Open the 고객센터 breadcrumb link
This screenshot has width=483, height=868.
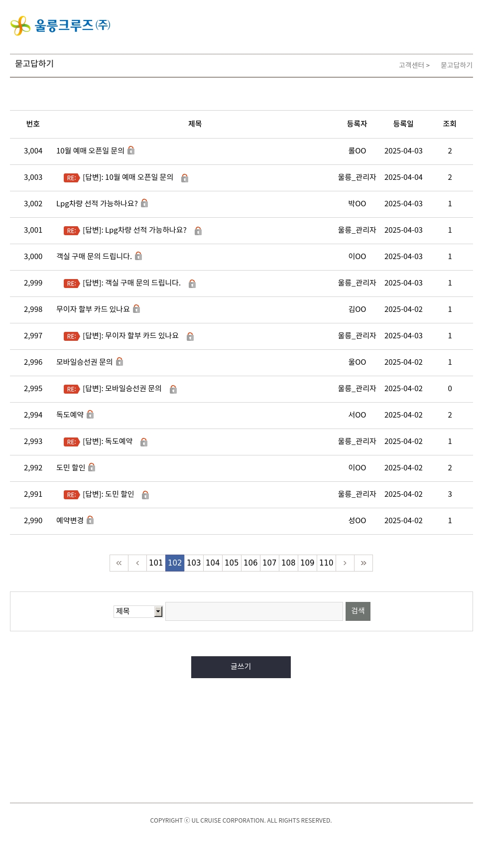coord(411,65)
